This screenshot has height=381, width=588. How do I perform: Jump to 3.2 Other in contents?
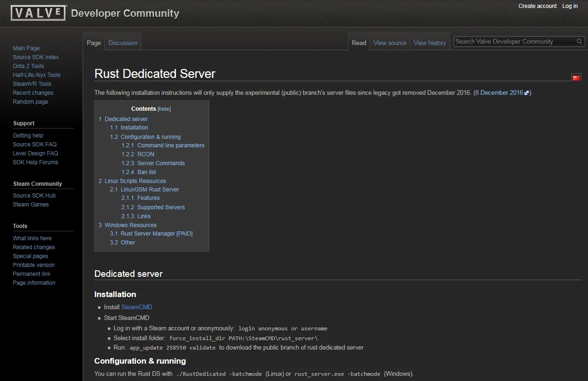point(122,243)
